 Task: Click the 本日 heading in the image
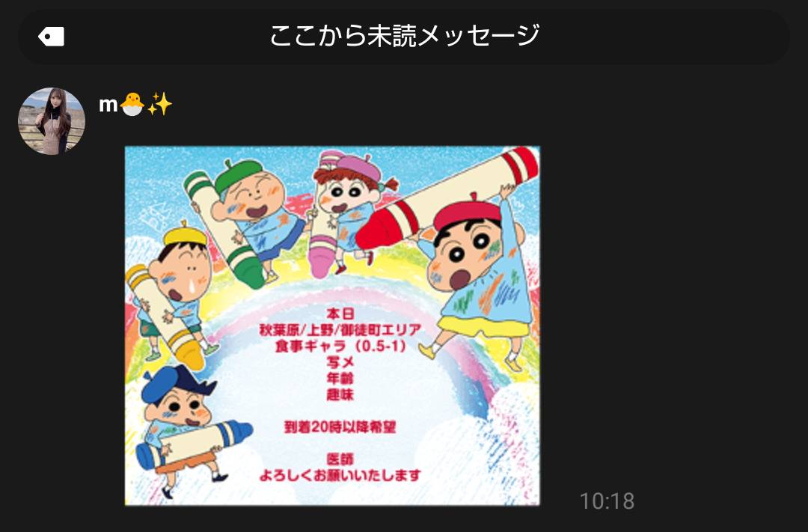tap(340, 314)
